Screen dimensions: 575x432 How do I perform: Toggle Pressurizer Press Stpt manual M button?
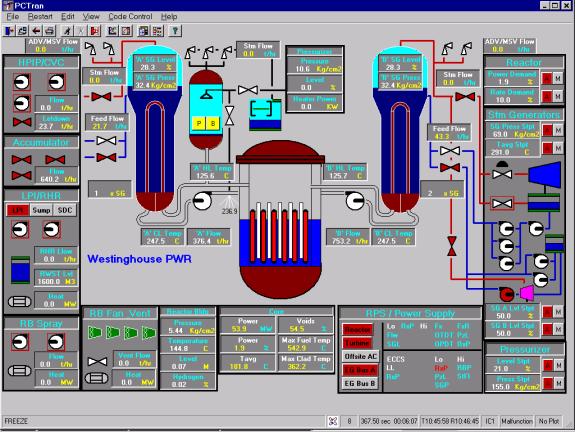pyautogui.click(x=558, y=383)
